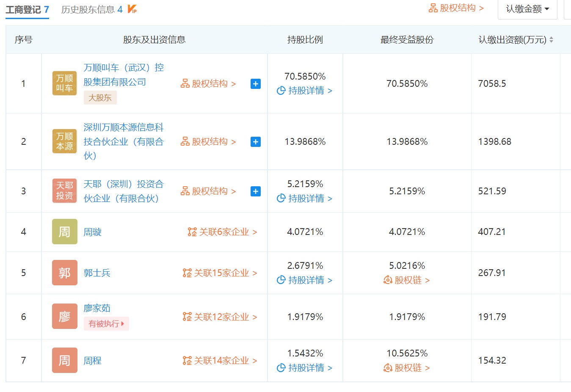571x392 pixels.
Task: Sort by 认缴出资额(万元) column arrows
Action: [551, 40]
